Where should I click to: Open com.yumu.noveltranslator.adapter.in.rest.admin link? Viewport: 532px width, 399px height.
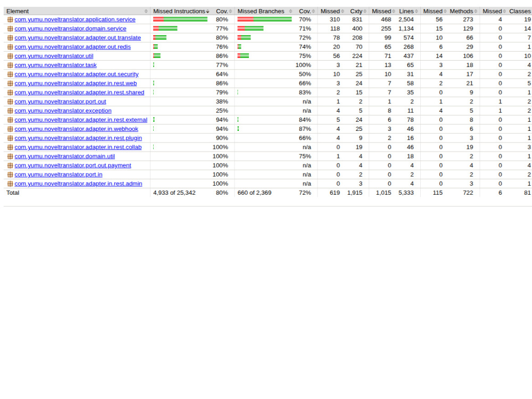78,184
